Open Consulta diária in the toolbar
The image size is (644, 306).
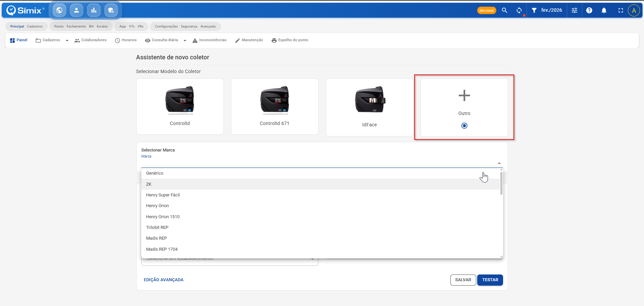tap(161, 40)
